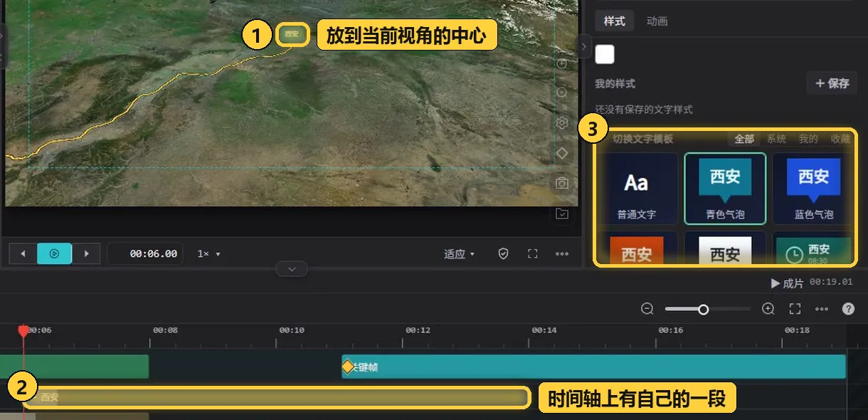Open the 适应 view fit dropdown
Screen dimensions: 868x420
pyautogui.click(x=460, y=254)
